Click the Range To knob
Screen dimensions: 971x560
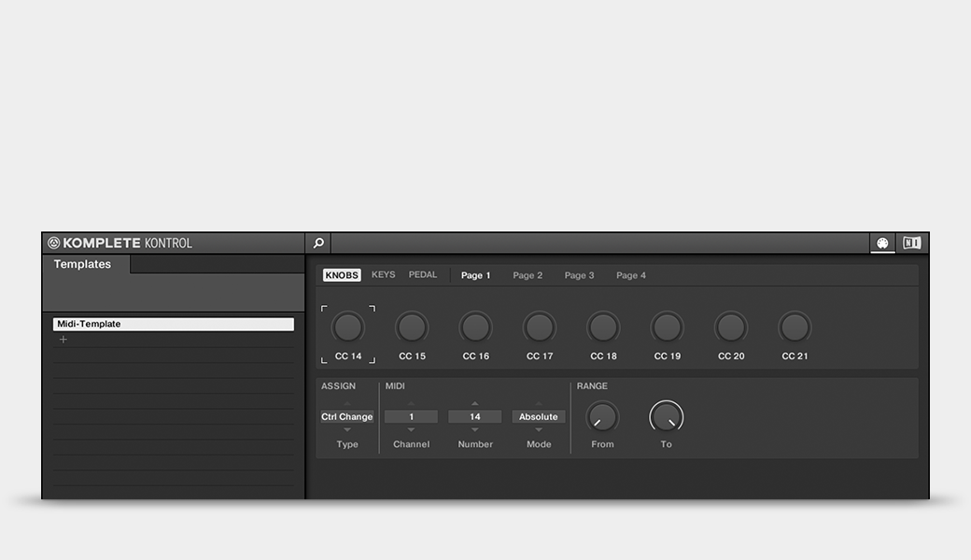(667, 416)
